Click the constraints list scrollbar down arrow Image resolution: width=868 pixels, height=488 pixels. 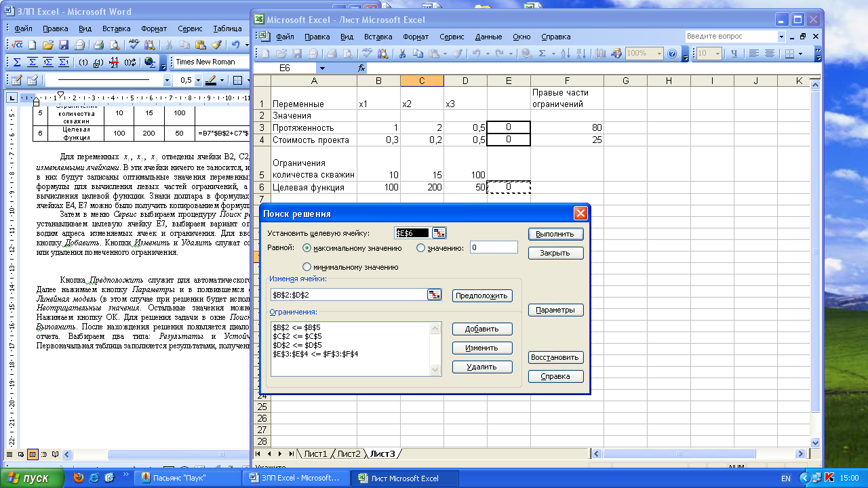435,370
